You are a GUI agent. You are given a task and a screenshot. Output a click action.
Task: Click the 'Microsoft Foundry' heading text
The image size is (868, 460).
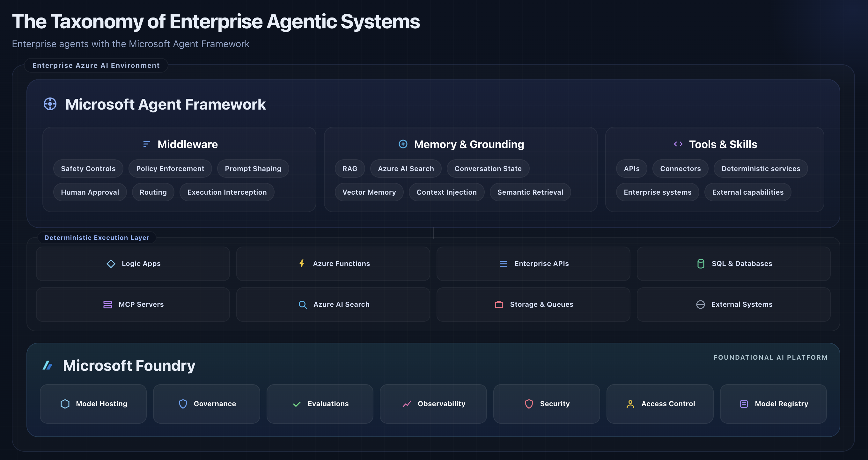[129, 365]
